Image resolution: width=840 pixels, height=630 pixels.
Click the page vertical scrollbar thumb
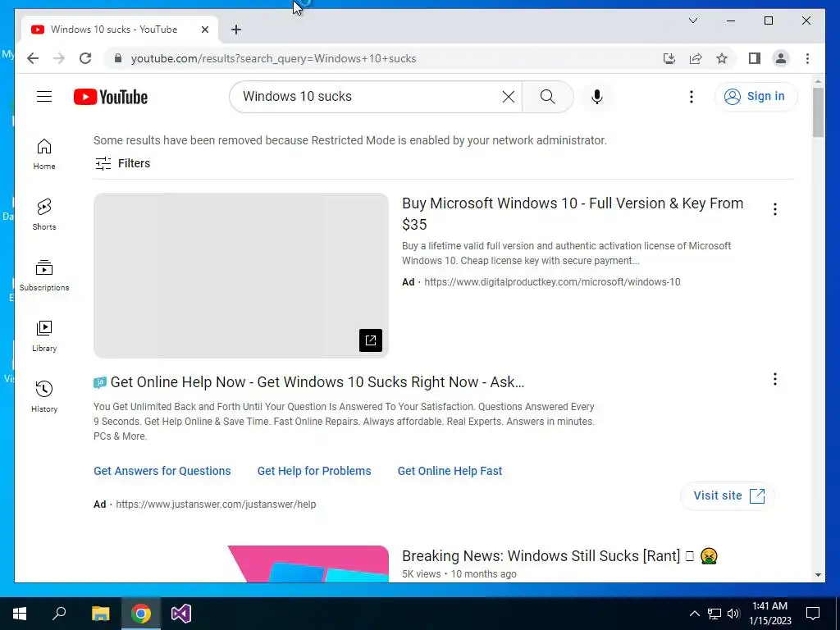pyautogui.click(x=818, y=112)
